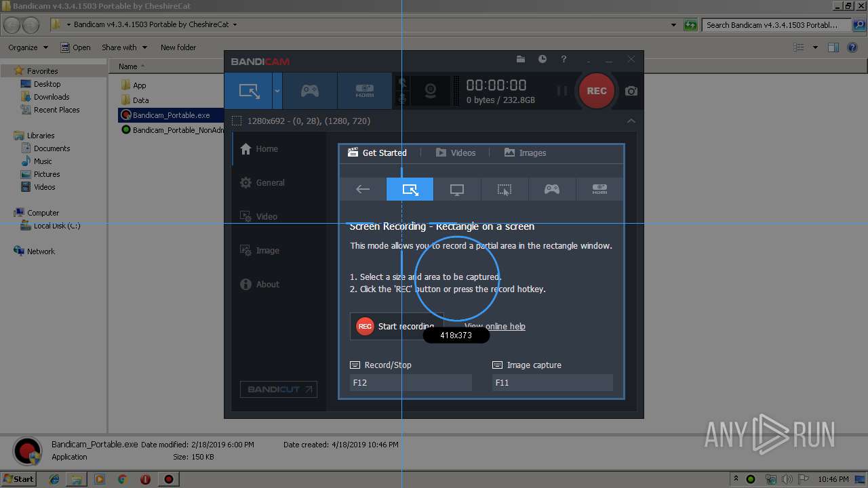Open Bandicam help question mark icon
The image size is (868, 488).
[564, 60]
